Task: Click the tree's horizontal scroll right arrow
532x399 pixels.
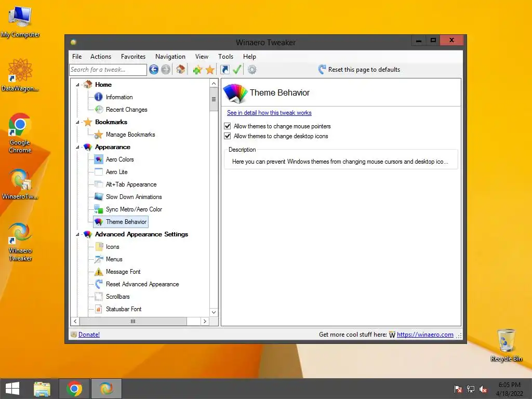Action: pyautogui.click(x=205, y=321)
